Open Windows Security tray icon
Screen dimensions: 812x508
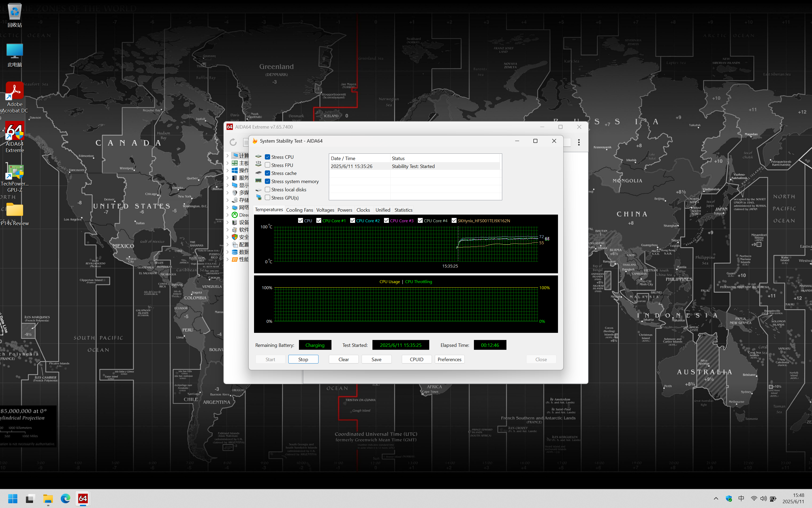tap(728, 498)
